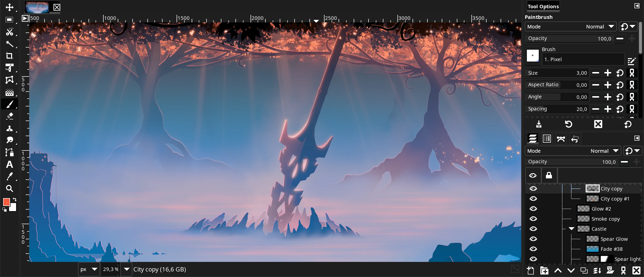This screenshot has width=644, height=277.
Task: Open paint mode group switch dropdown
Action: coord(628,27)
